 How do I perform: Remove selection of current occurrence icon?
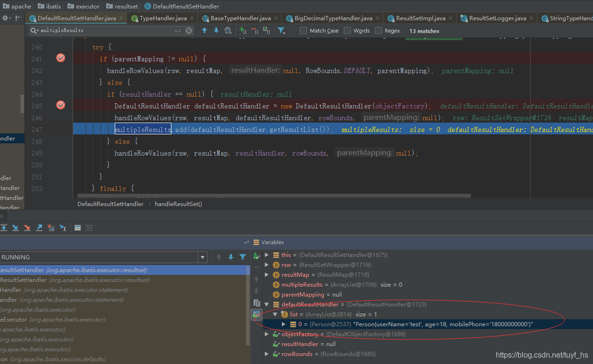pyautogui.click(x=255, y=31)
